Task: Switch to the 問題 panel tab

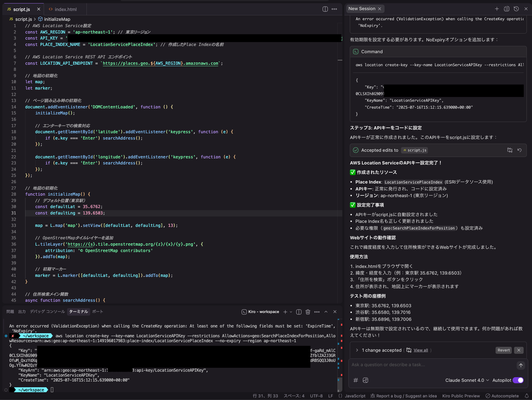Action: (x=10, y=312)
